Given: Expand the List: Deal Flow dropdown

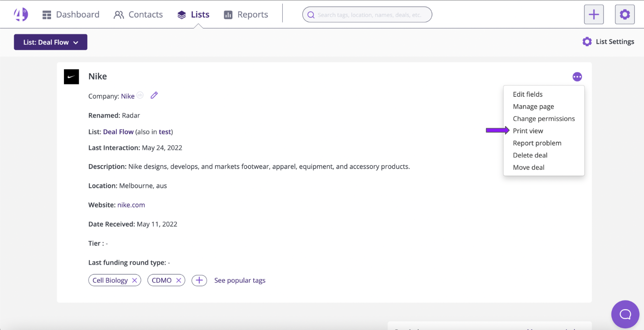Looking at the screenshot, I should click(51, 42).
